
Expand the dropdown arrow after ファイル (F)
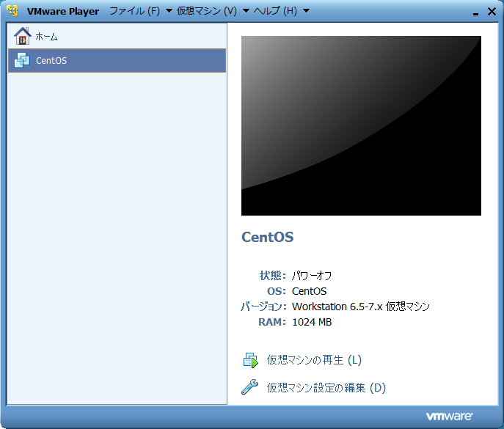point(169,11)
